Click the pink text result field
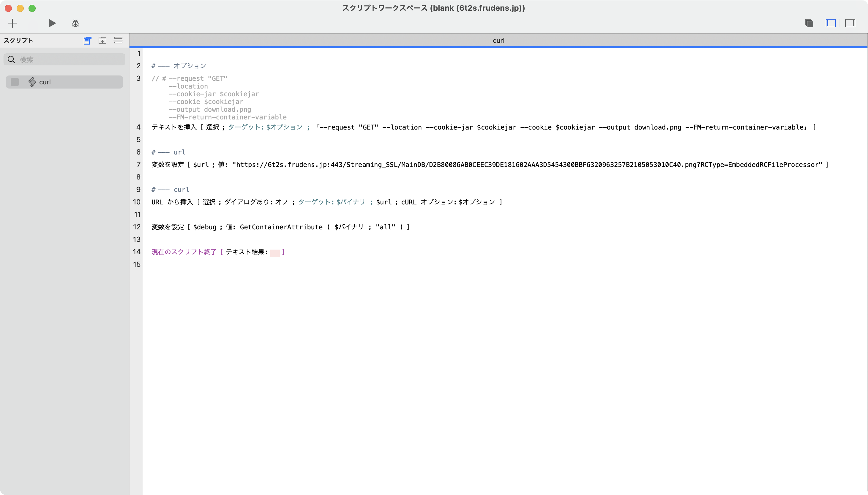The image size is (868, 495). (x=275, y=253)
